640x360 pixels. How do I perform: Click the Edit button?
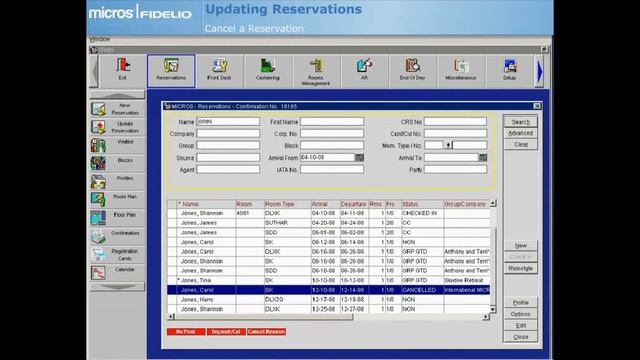coord(521,326)
